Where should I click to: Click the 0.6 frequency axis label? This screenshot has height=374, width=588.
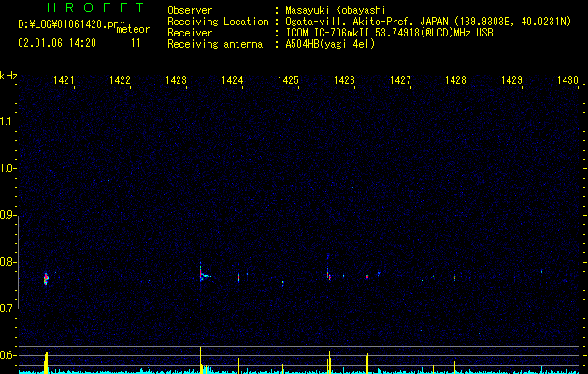click(x=7, y=355)
